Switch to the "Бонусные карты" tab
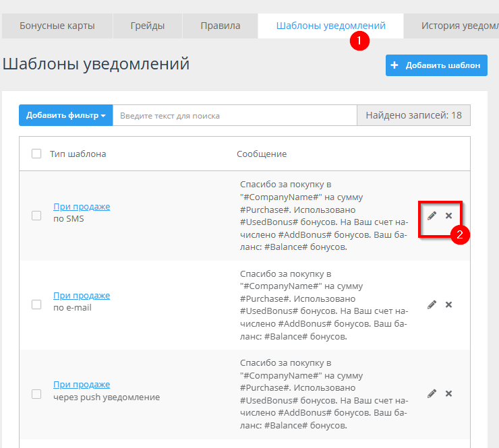This screenshot has width=499, height=448. 57,26
